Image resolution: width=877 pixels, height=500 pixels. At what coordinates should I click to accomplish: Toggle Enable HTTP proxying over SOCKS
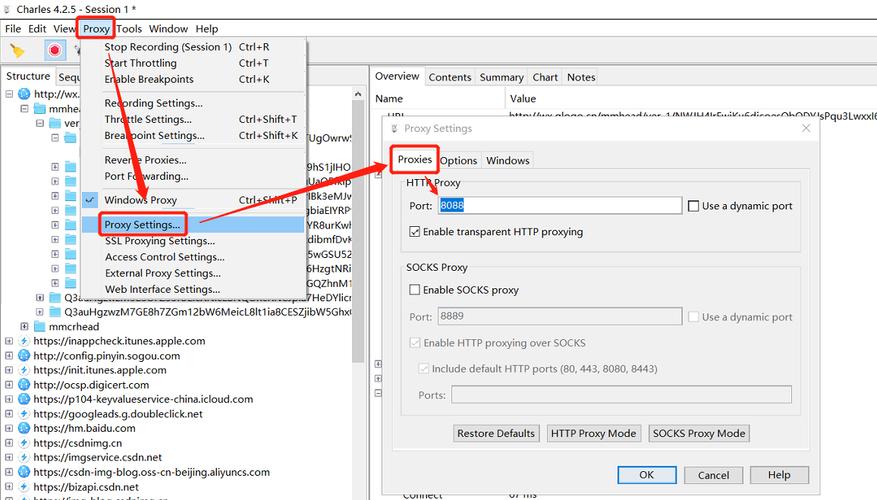(x=414, y=343)
